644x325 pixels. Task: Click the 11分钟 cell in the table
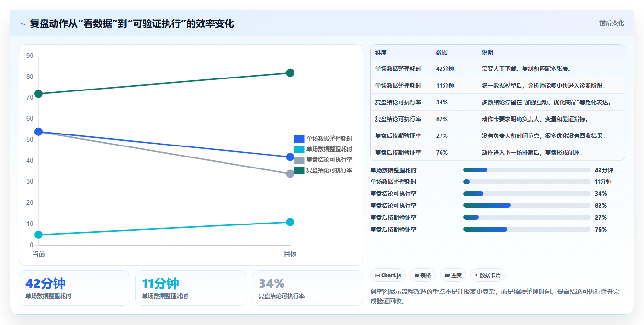[445, 86]
